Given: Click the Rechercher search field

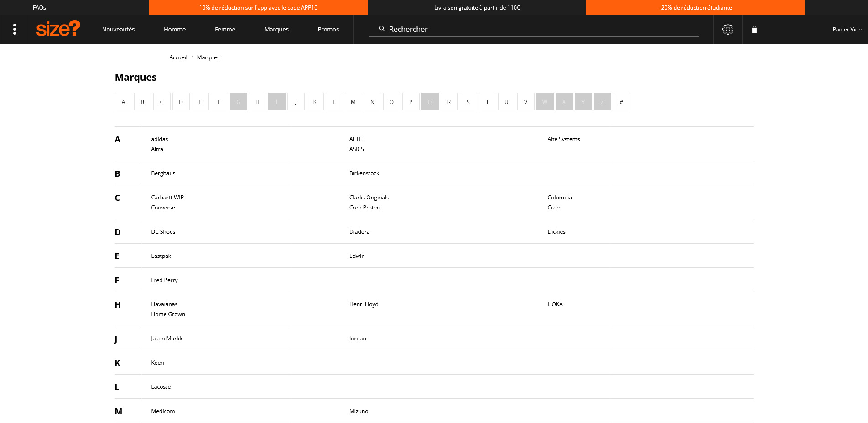Looking at the screenshot, I should [x=534, y=29].
